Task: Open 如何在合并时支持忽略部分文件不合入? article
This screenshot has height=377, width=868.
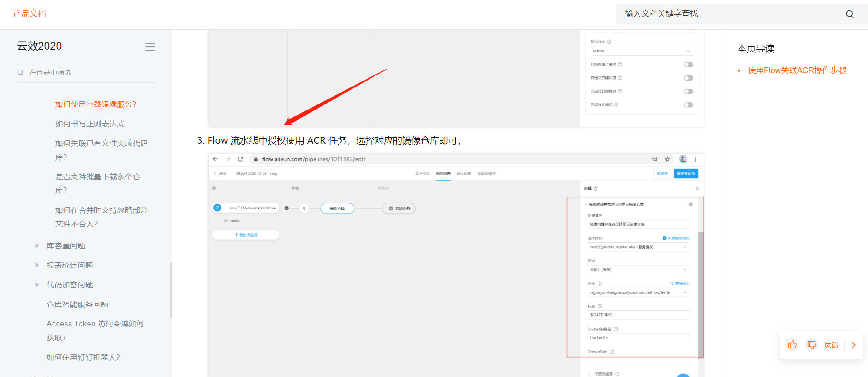Action: 101,217
